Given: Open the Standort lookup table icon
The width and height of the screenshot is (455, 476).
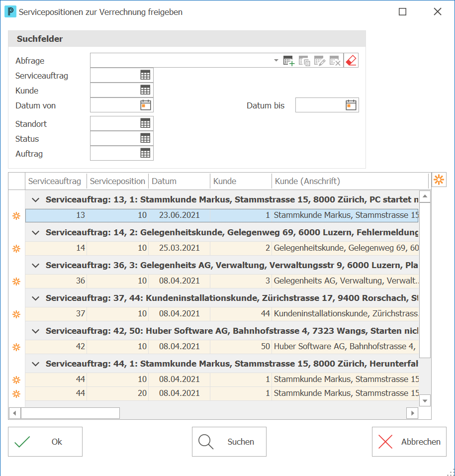Looking at the screenshot, I should [145, 123].
